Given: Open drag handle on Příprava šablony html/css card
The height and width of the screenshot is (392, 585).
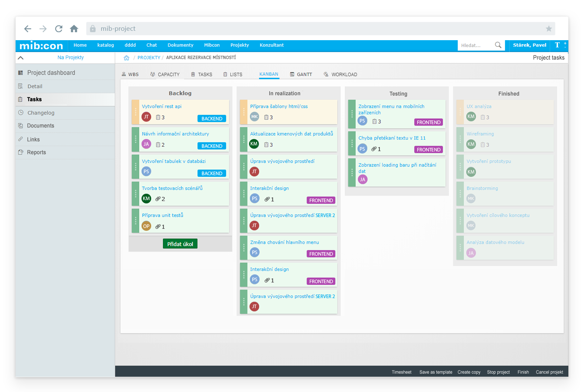Looking at the screenshot, I should [x=244, y=112].
